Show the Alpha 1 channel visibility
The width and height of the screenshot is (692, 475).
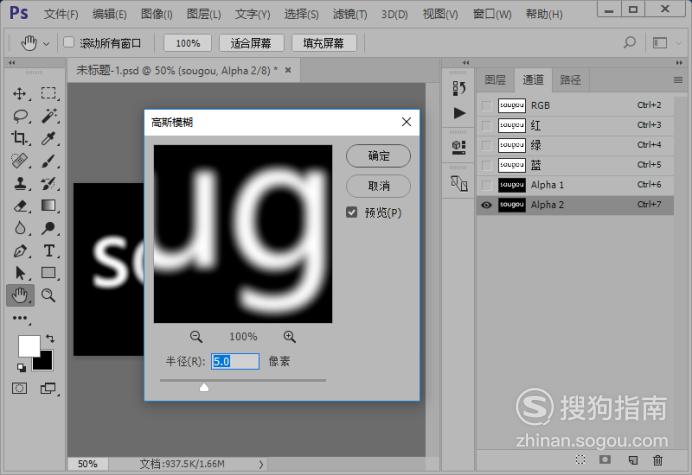pos(486,185)
